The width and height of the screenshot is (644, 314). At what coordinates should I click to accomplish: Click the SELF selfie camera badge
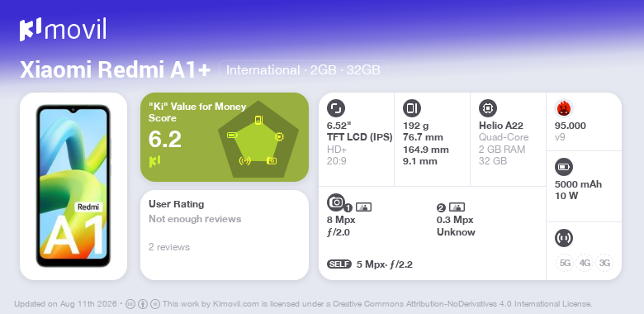click(x=339, y=264)
